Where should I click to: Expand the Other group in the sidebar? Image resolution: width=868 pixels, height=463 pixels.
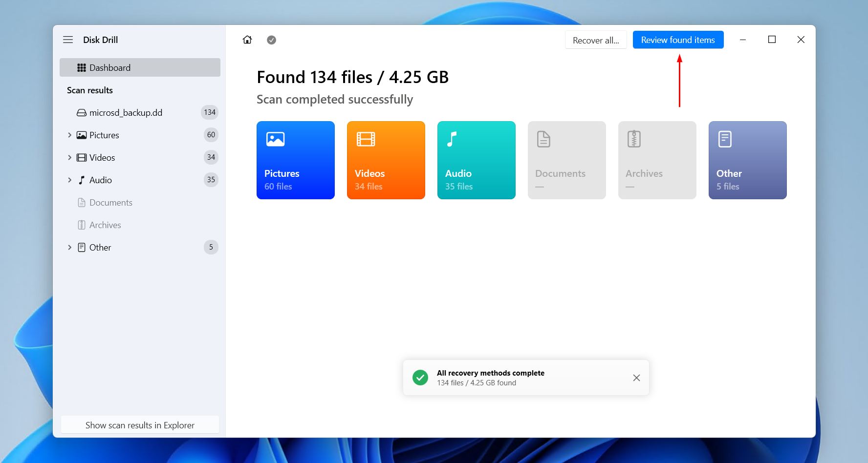click(69, 247)
